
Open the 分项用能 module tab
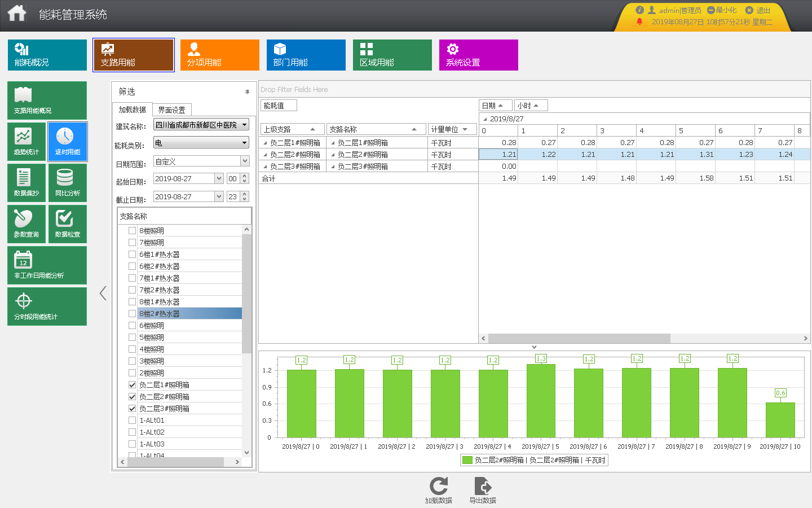(219, 55)
